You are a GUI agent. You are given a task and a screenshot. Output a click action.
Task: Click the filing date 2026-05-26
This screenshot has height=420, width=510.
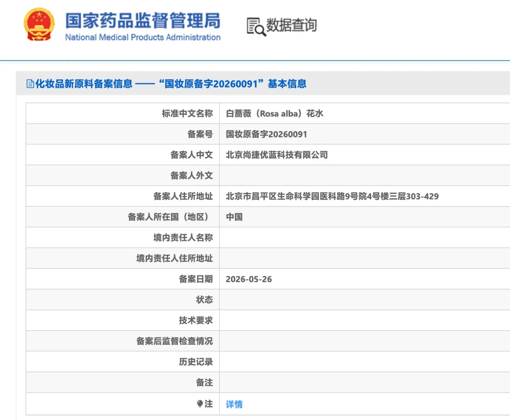click(x=249, y=279)
